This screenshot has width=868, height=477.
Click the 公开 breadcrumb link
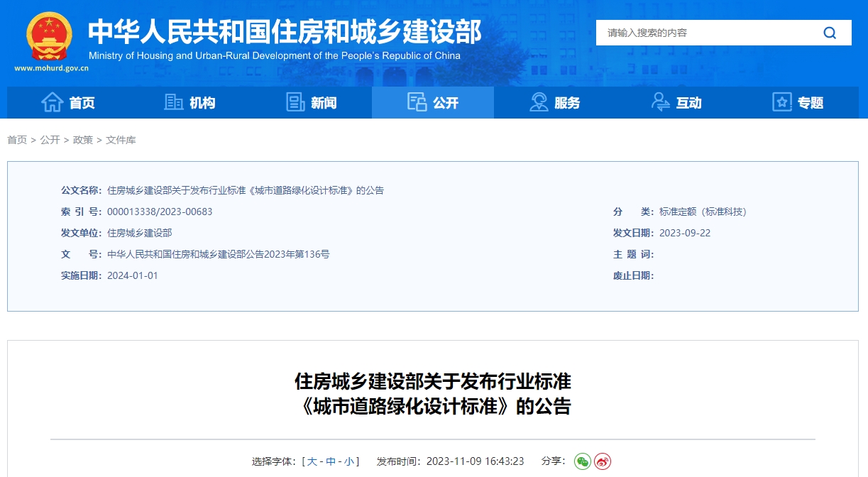pyautogui.click(x=50, y=140)
